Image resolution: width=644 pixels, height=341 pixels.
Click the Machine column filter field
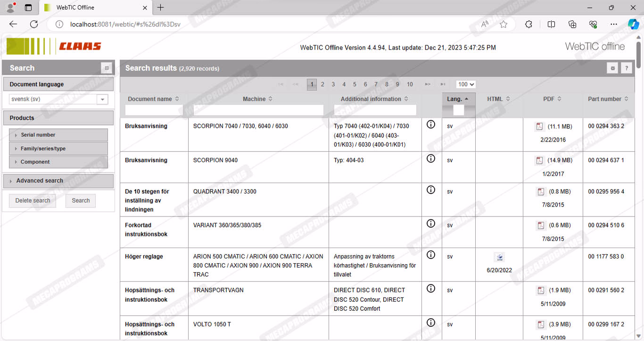click(258, 110)
